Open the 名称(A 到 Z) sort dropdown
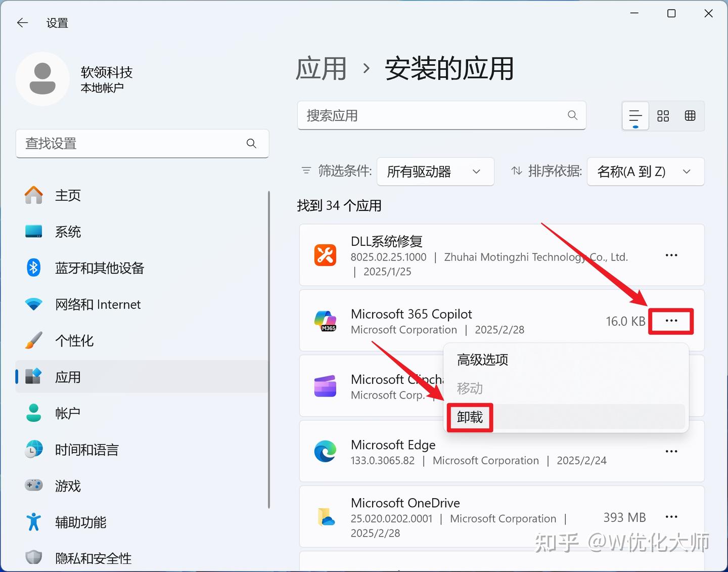 click(x=646, y=171)
